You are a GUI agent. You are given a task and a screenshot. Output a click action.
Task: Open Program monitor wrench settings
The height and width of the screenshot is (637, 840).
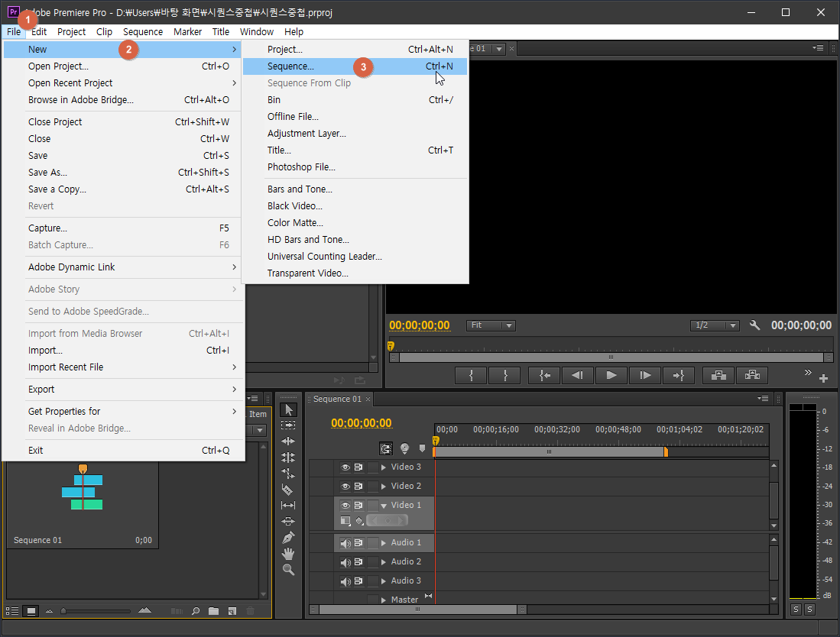[x=754, y=325]
